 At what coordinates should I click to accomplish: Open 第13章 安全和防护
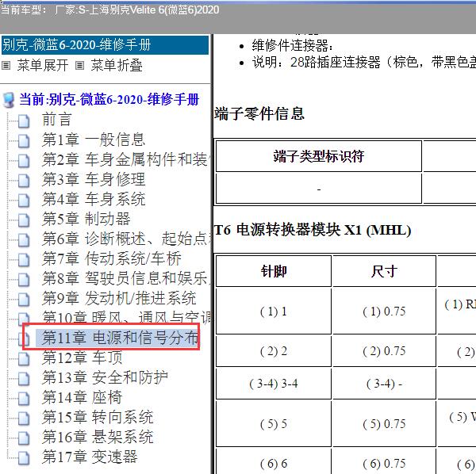pyautogui.click(x=105, y=377)
